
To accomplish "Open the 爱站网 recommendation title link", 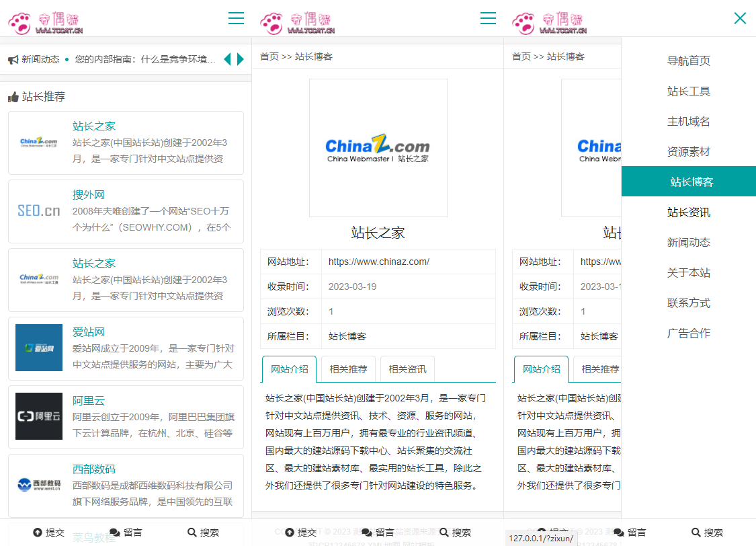I will [88, 332].
